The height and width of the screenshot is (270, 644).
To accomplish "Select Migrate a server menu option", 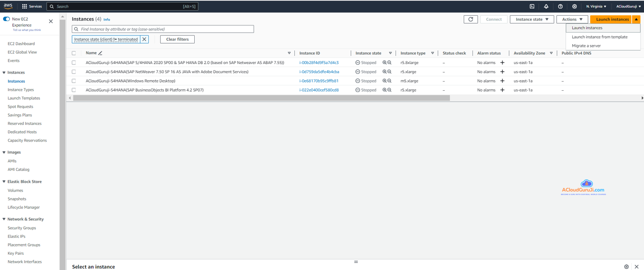I will [x=586, y=46].
